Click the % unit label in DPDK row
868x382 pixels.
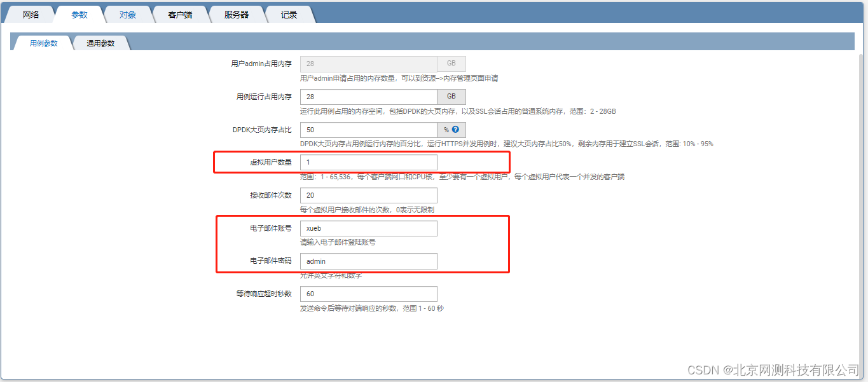click(446, 130)
